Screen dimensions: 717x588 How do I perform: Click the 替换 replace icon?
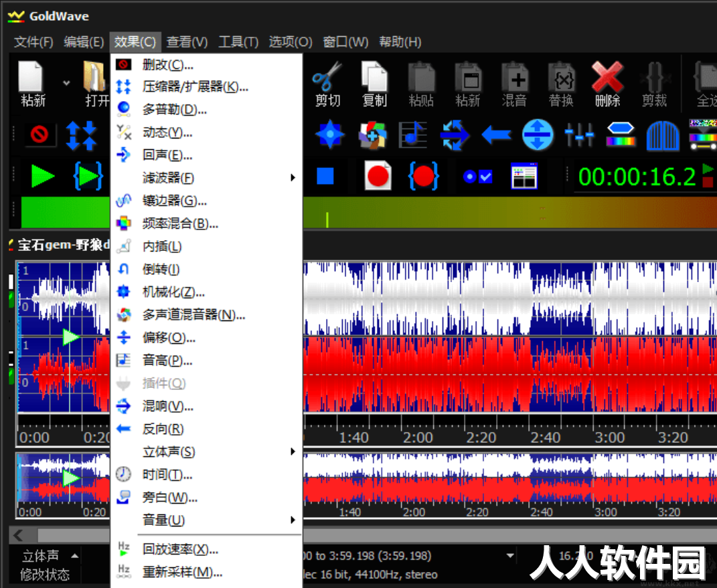click(x=562, y=77)
